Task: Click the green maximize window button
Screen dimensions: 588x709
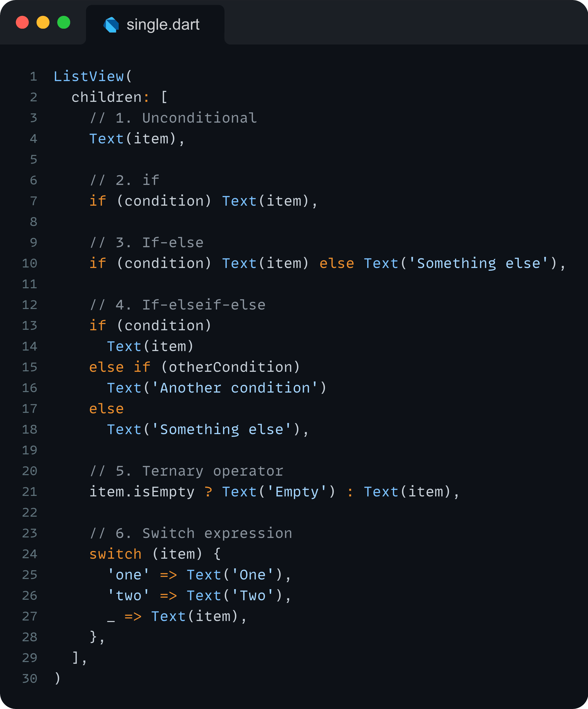Action: point(64,23)
